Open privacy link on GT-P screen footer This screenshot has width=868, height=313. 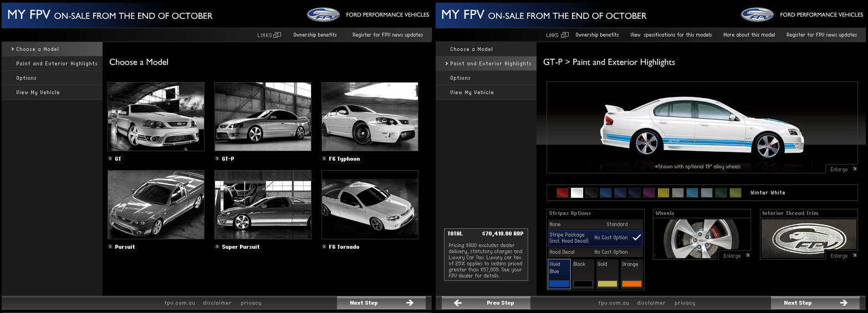(x=685, y=303)
